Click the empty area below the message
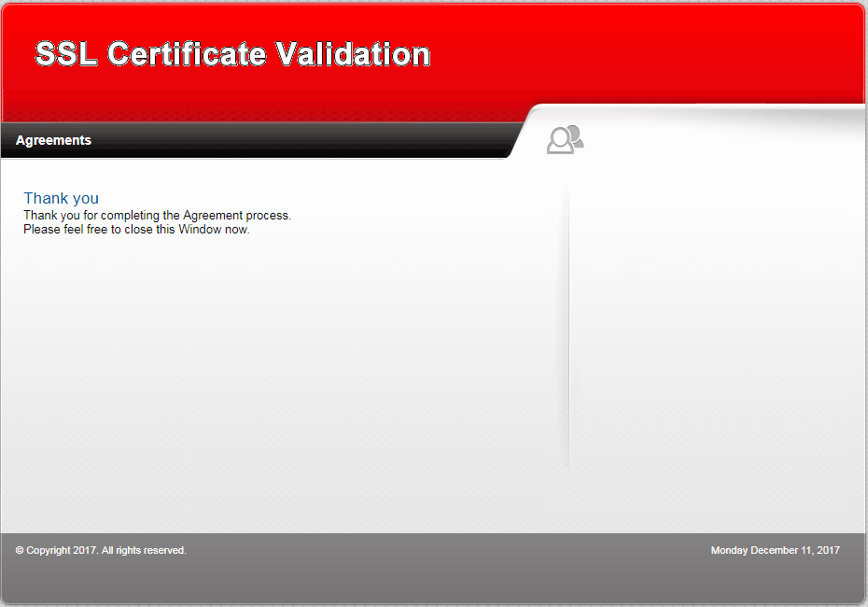868x607 pixels. 280,374
